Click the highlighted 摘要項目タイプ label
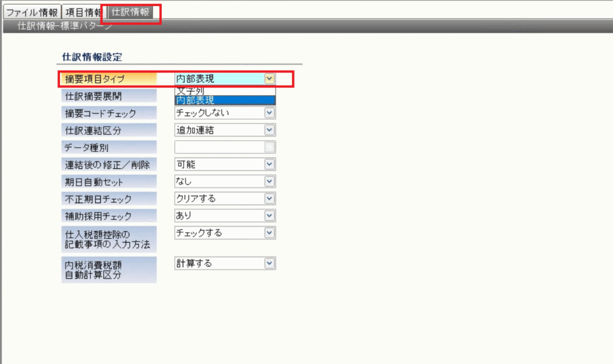 pyautogui.click(x=108, y=78)
